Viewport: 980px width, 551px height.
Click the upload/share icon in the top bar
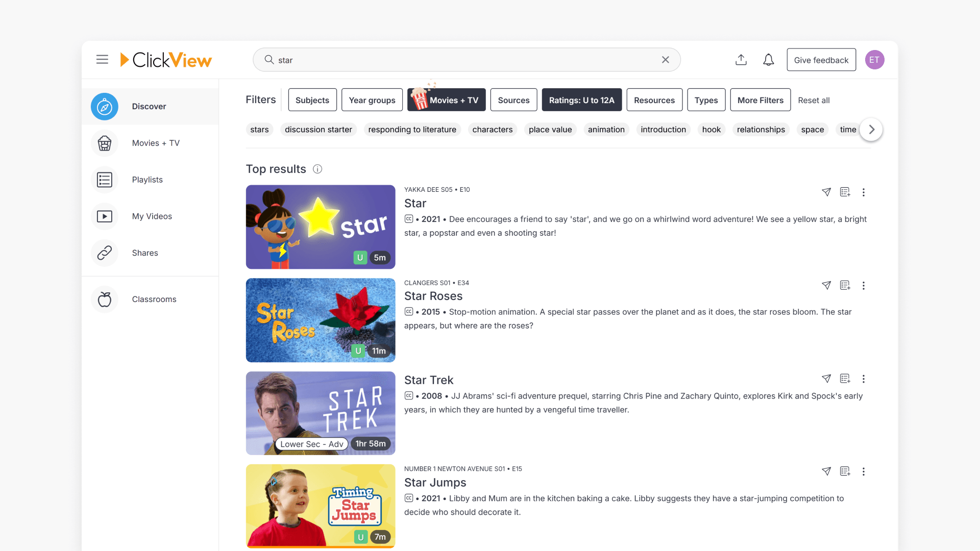tap(741, 60)
